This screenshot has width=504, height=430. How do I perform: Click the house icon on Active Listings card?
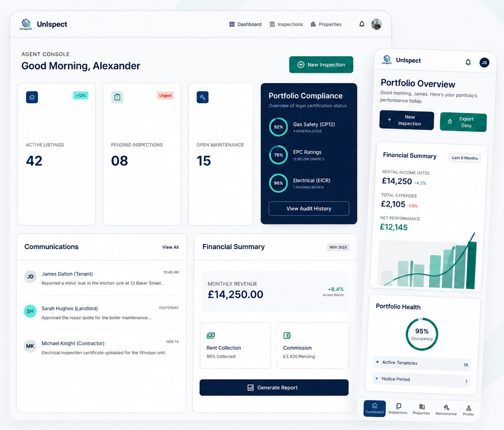[x=32, y=97]
